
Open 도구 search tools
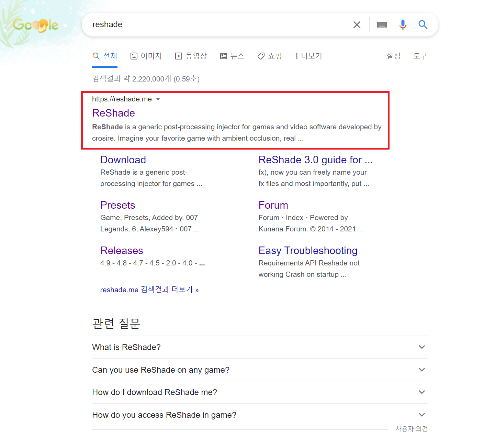[420, 56]
